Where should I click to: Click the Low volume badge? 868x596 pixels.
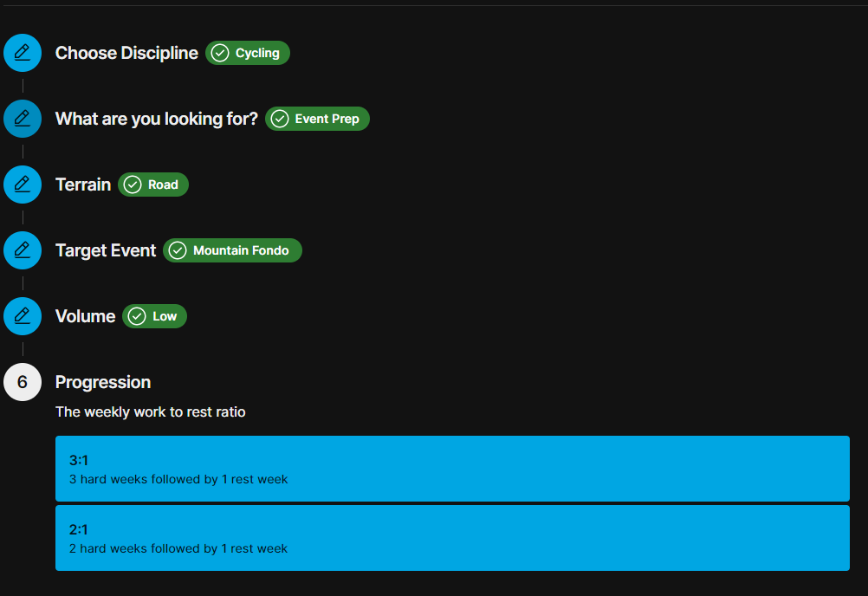pyautogui.click(x=154, y=316)
